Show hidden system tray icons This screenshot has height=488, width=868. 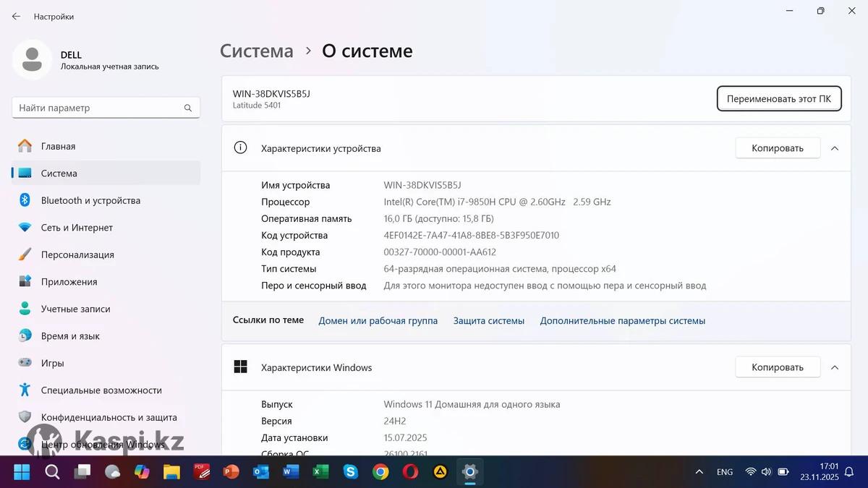[699, 472]
